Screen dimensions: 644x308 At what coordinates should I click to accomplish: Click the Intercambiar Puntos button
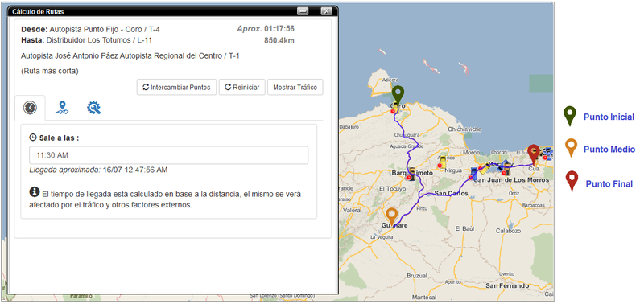pos(176,88)
